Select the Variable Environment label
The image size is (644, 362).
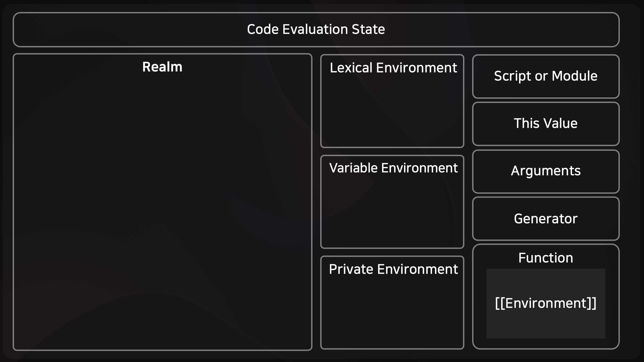tap(393, 168)
